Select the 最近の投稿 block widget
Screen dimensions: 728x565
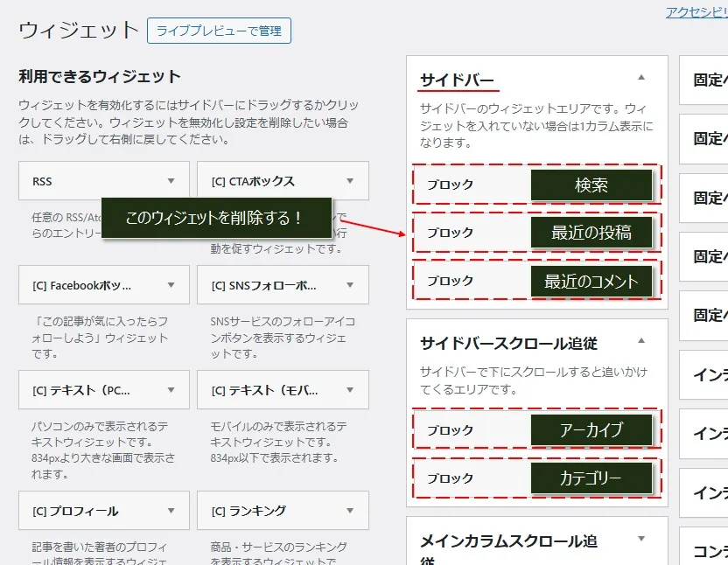[x=536, y=233]
